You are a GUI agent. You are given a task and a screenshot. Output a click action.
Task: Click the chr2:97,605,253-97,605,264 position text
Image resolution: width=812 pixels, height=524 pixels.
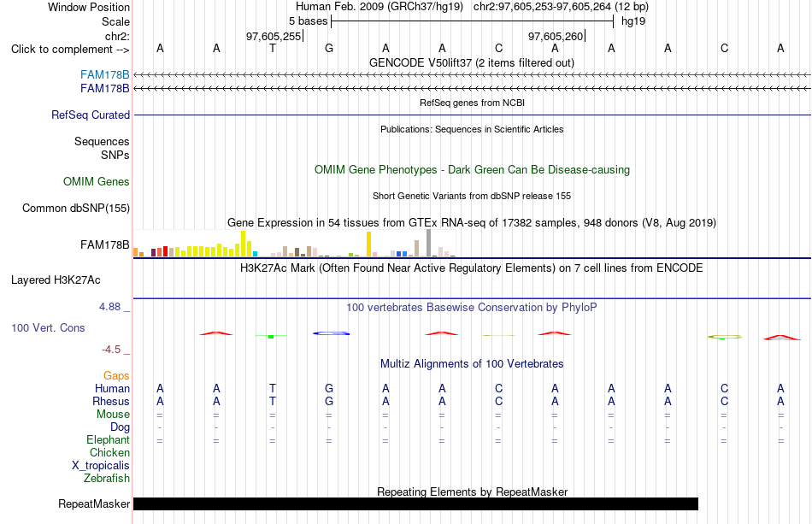[561, 7]
